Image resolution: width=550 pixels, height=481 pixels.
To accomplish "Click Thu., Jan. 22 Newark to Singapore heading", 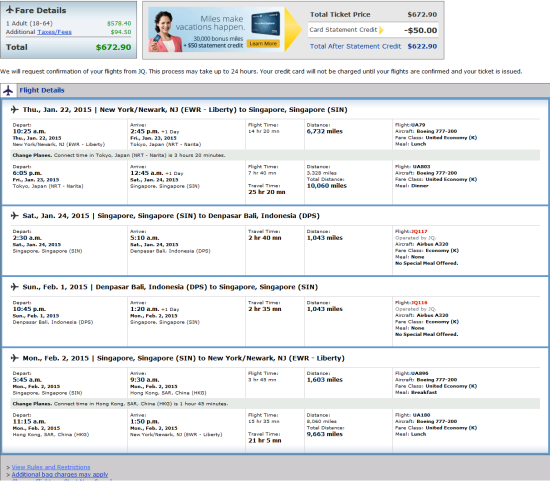I will 185,109.
